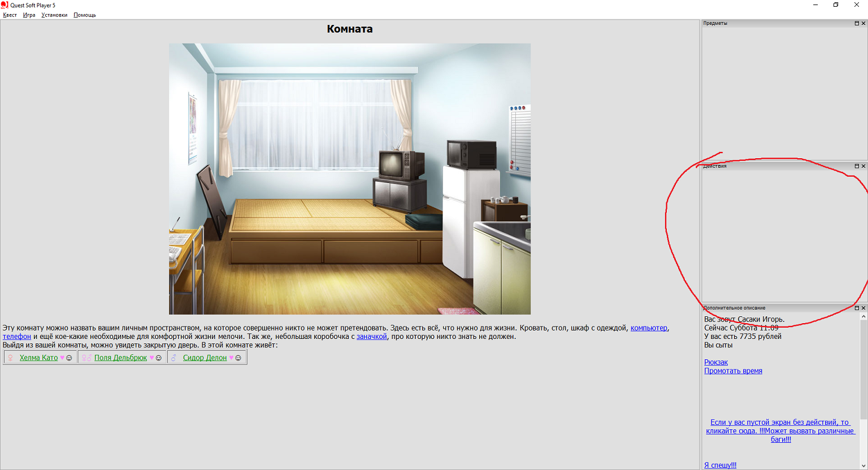This screenshot has width=868, height=470.
Task: Click the down arrow of description scrollbar
Action: pyautogui.click(x=863, y=465)
